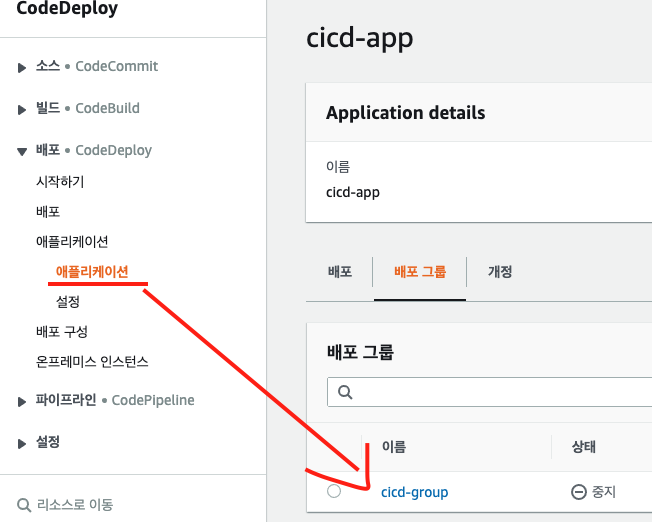Sort by the 이름 column header
652x522 pixels.
tap(394, 447)
